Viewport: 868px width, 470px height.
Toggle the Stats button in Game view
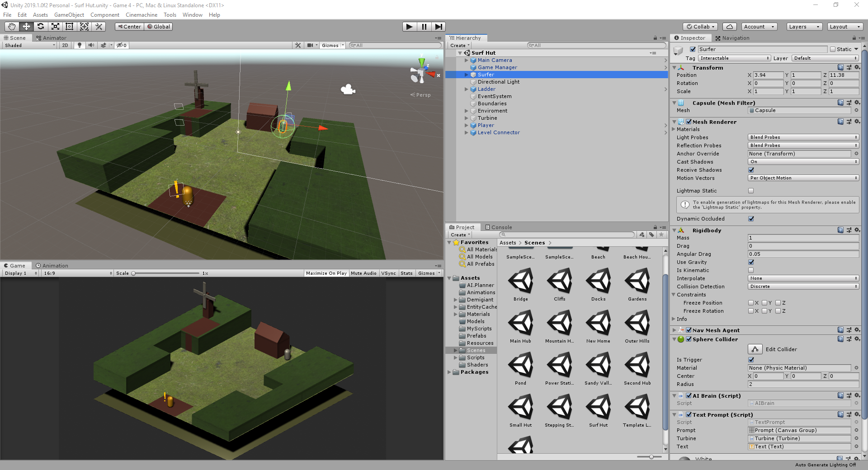[406, 273]
